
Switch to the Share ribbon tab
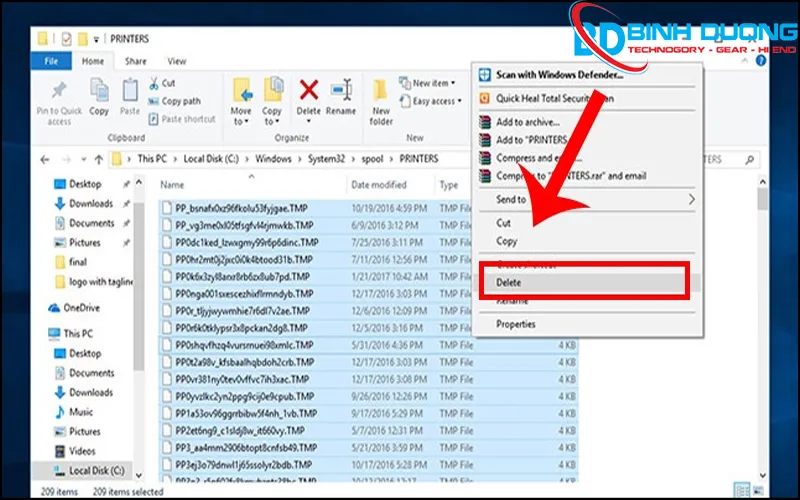tap(135, 61)
